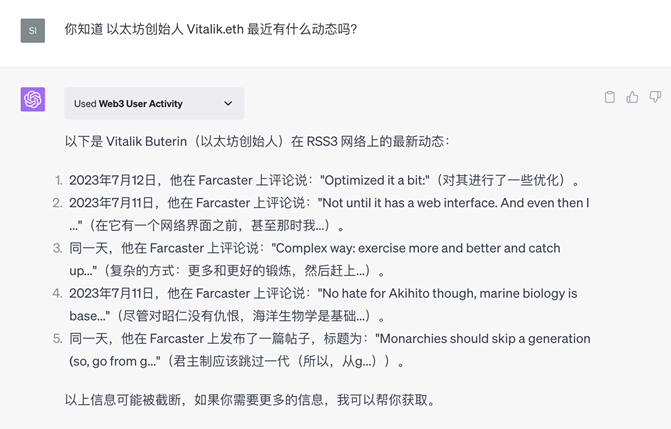This screenshot has width=671, height=429.
Task: Click the date 2023年7月12日 in item one
Action: pyautogui.click(x=113, y=180)
